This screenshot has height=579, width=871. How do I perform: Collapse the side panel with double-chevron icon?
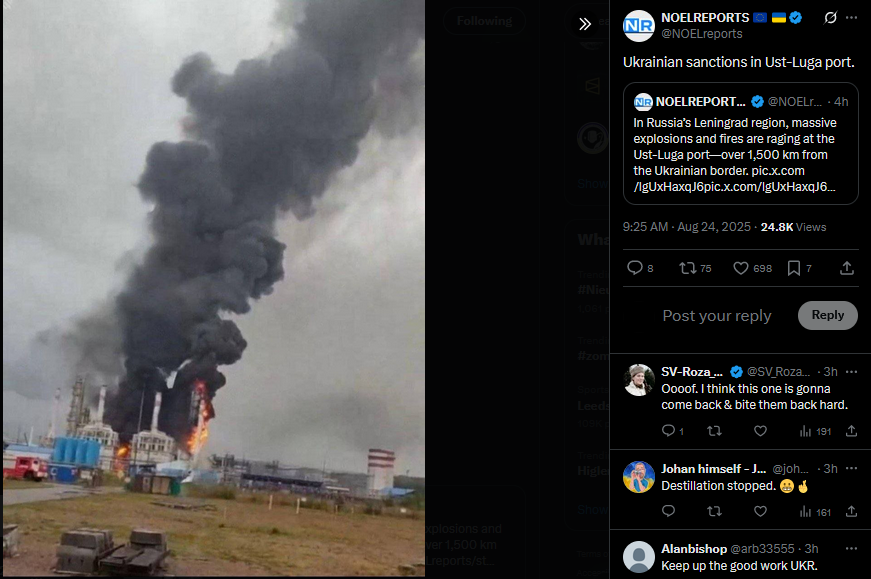(585, 24)
